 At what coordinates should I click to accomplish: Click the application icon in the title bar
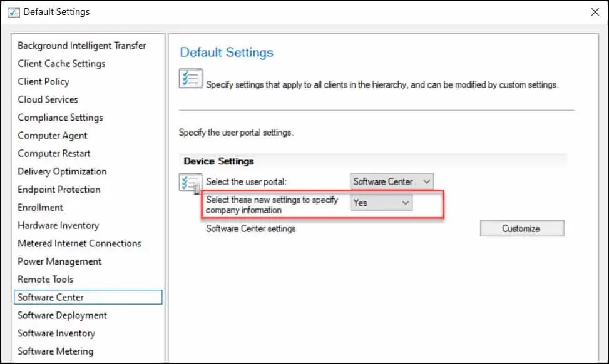point(13,11)
